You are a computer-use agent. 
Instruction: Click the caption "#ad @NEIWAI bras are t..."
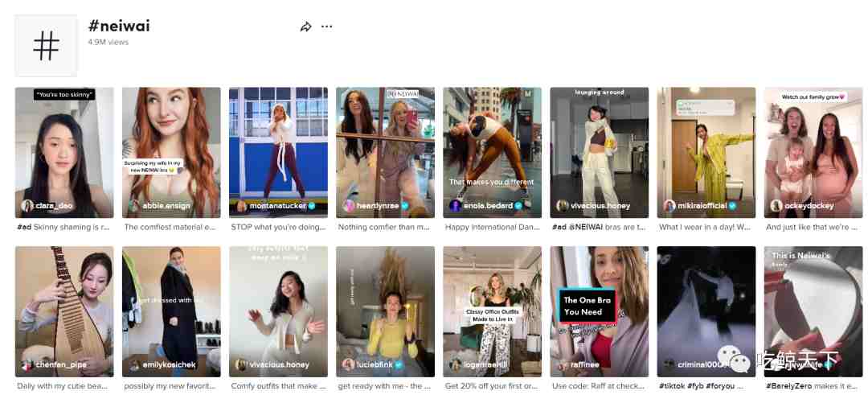click(599, 227)
